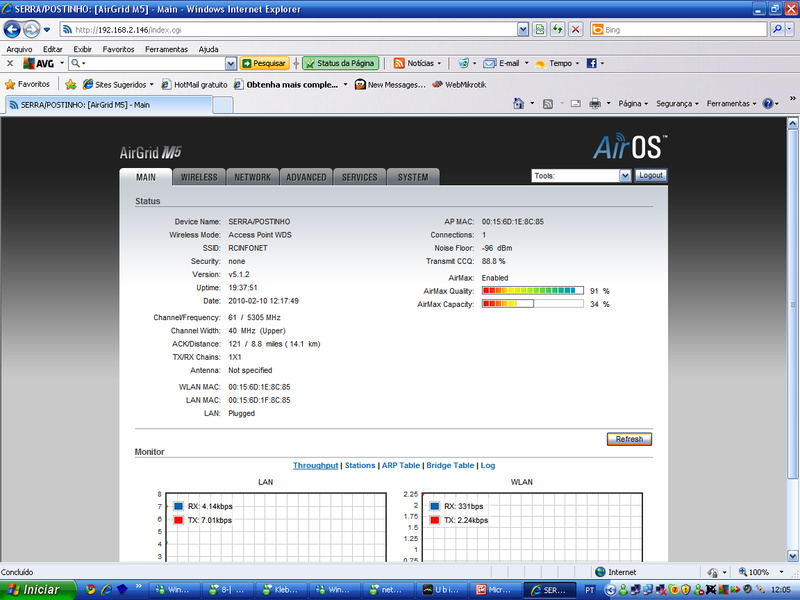Screen dimensions: 800x600
Task: Open the Exibir menu
Action: 82,49
